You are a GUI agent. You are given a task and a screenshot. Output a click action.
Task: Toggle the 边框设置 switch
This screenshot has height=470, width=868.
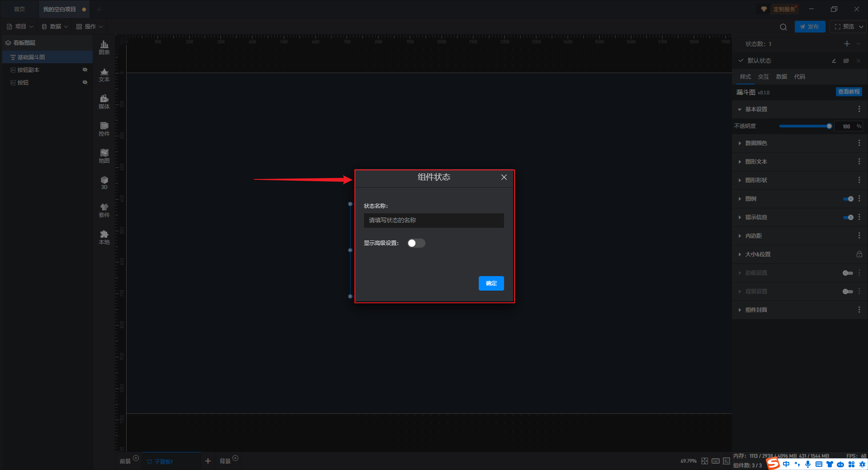[x=848, y=273]
